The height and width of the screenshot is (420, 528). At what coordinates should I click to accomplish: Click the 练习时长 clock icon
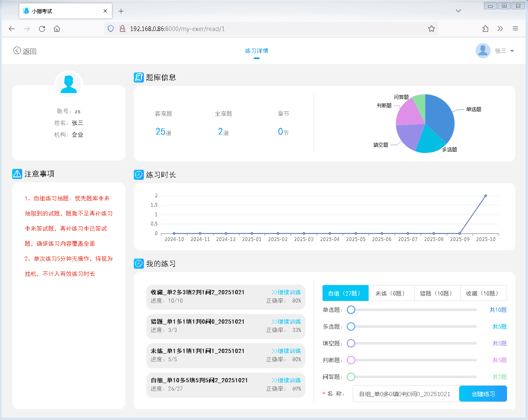coord(139,175)
